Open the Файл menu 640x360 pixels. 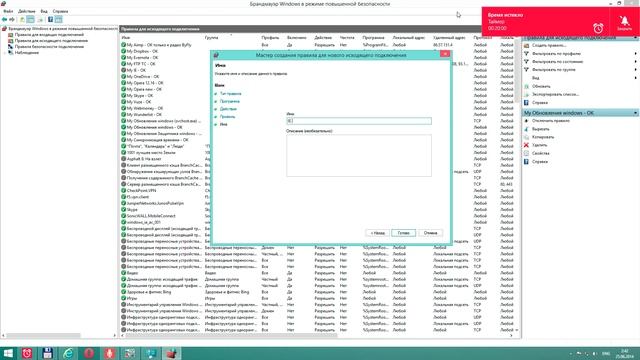click(x=8, y=11)
